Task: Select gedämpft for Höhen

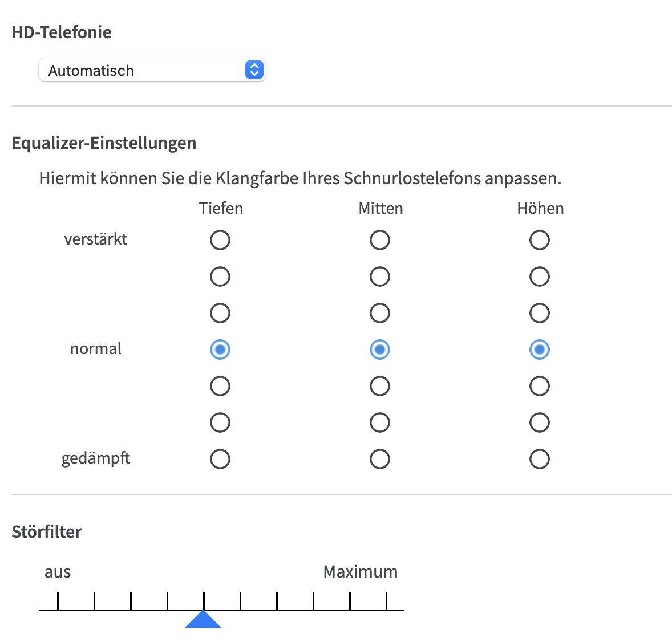Action: (540, 459)
